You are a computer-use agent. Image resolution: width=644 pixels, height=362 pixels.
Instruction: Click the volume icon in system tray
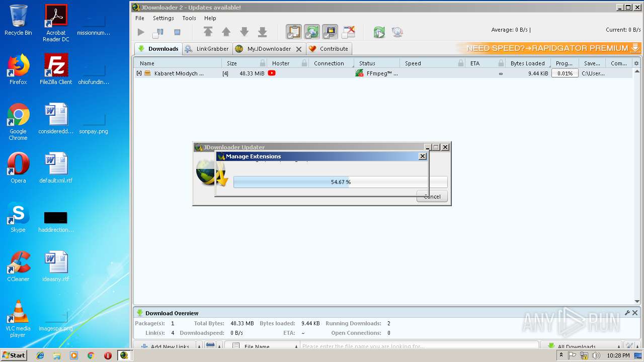coord(596,355)
